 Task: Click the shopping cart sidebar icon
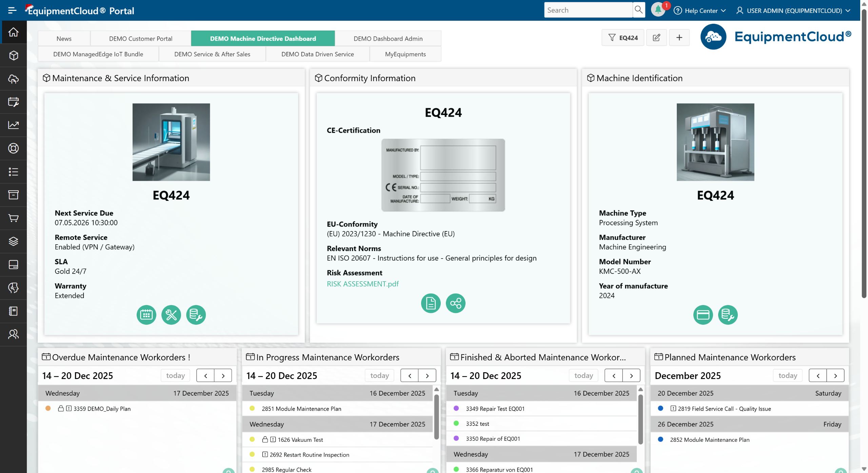pos(13,218)
